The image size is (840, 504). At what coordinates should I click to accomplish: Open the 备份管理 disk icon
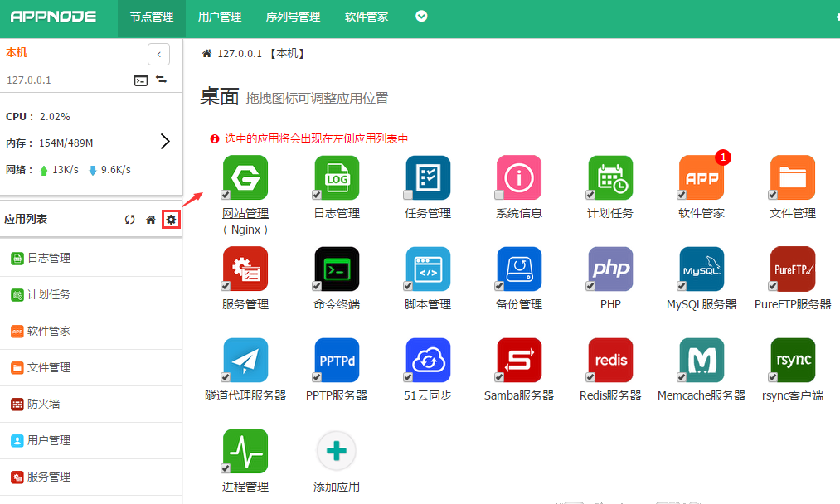[519, 269]
